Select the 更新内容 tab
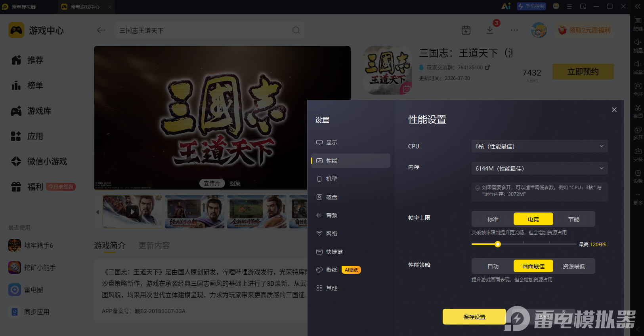This screenshot has height=336, width=644. pos(154,246)
